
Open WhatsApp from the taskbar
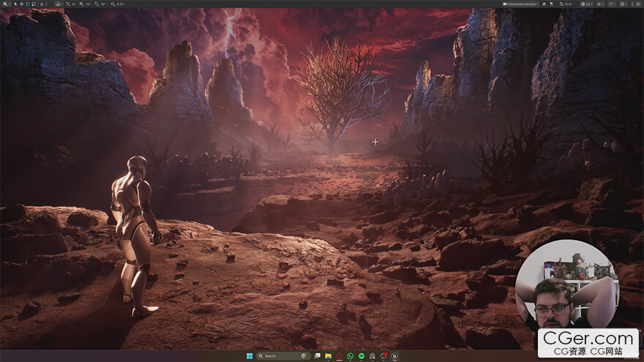point(351,356)
